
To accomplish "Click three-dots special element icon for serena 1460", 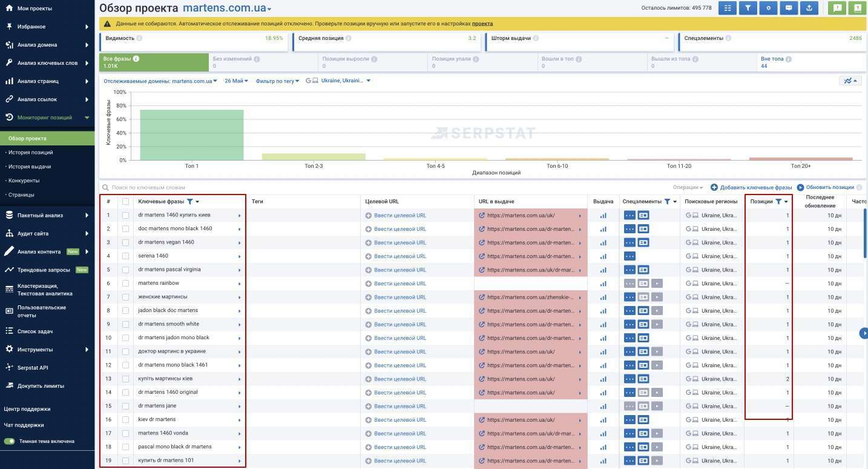I will 630,256.
